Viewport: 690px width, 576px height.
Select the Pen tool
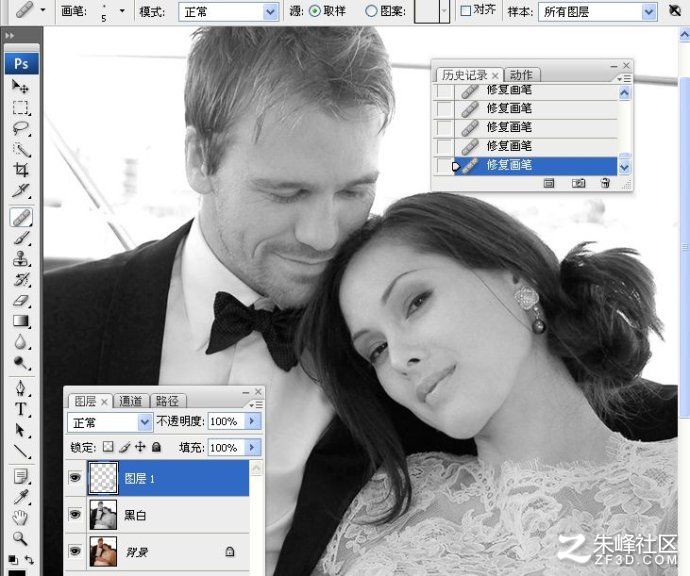[x=20, y=388]
